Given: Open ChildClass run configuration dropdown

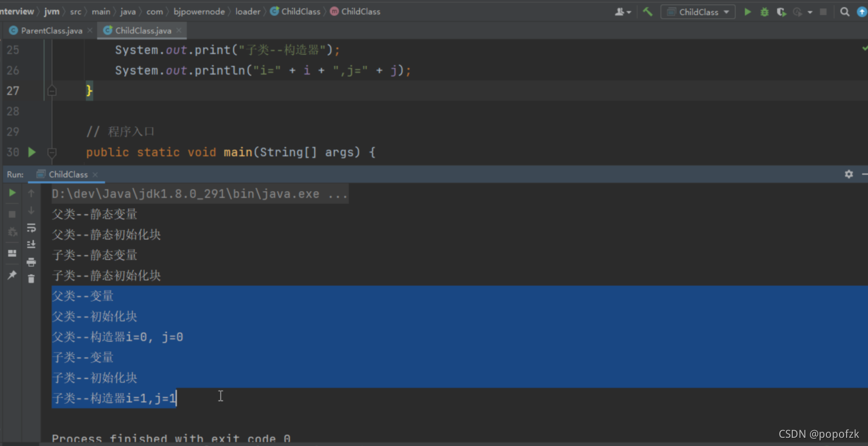Looking at the screenshot, I should click(698, 12).
